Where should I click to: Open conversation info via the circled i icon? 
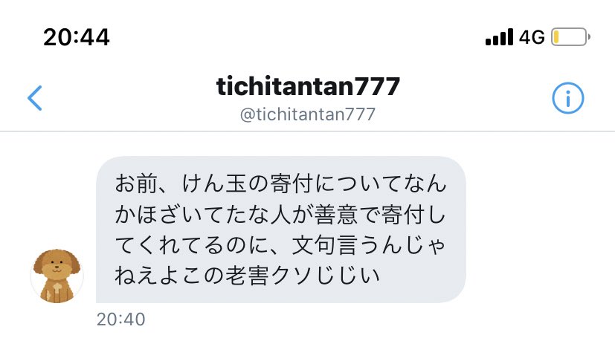567,98
